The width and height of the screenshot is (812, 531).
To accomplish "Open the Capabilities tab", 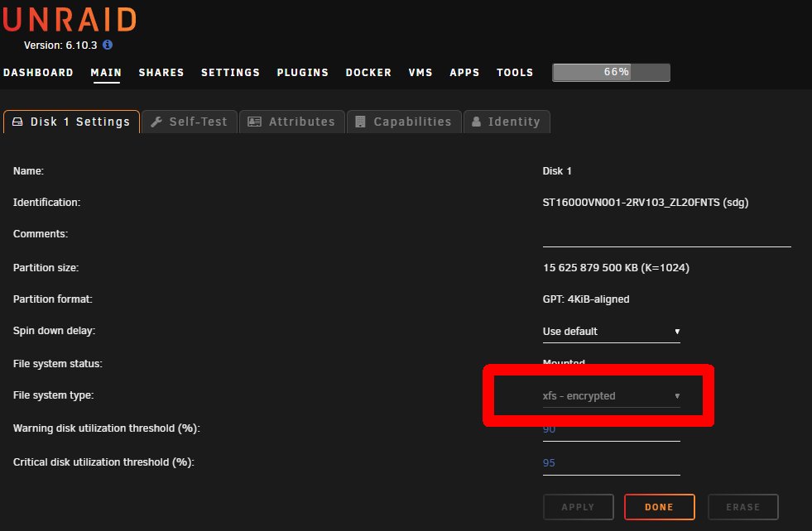I will pos(404,122).
